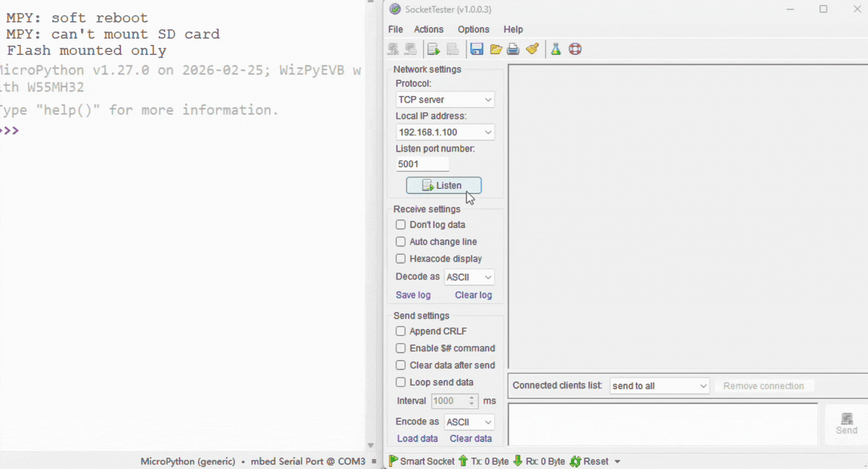Check the Append CRLF option

(400, 331)
